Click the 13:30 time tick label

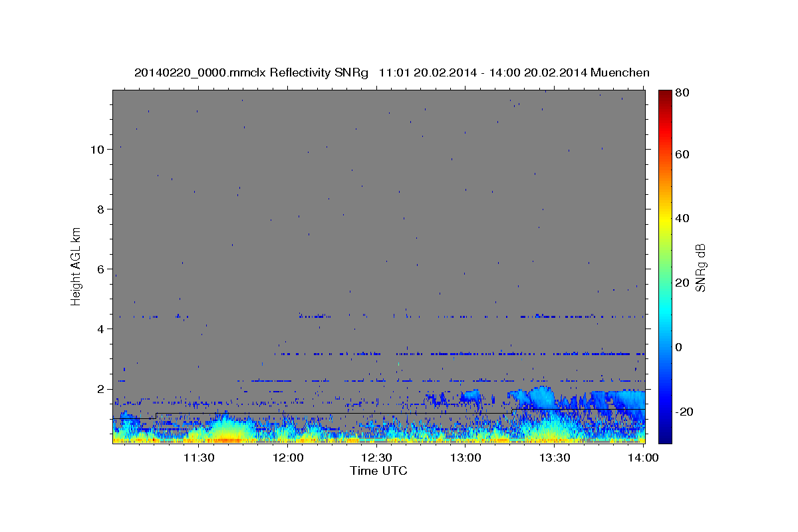tap(555, 458)
